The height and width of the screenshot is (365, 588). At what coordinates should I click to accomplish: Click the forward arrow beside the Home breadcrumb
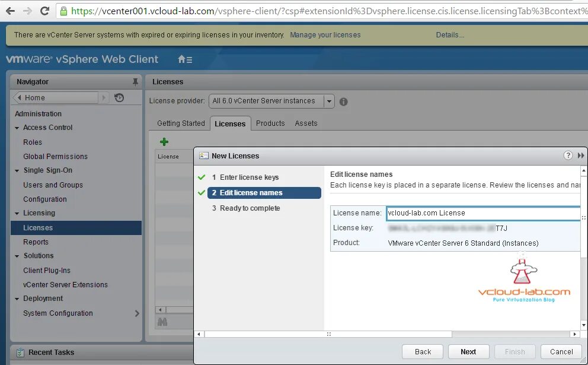click(104, 98)
